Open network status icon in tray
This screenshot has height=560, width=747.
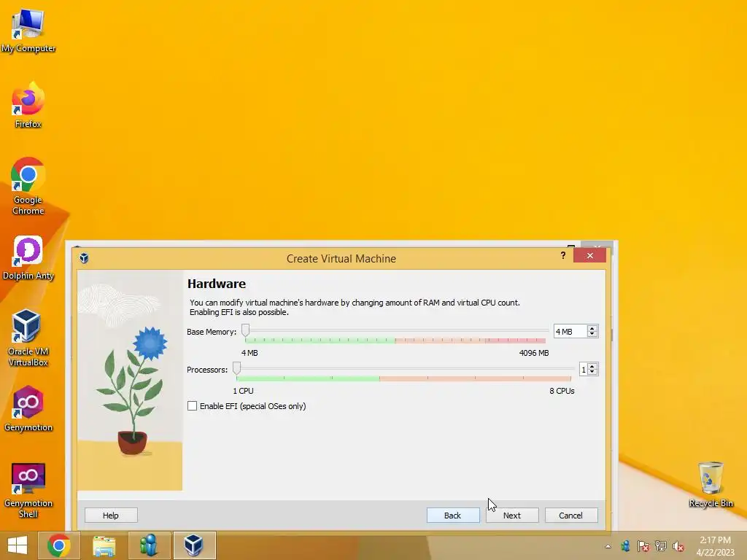(661, 546)
